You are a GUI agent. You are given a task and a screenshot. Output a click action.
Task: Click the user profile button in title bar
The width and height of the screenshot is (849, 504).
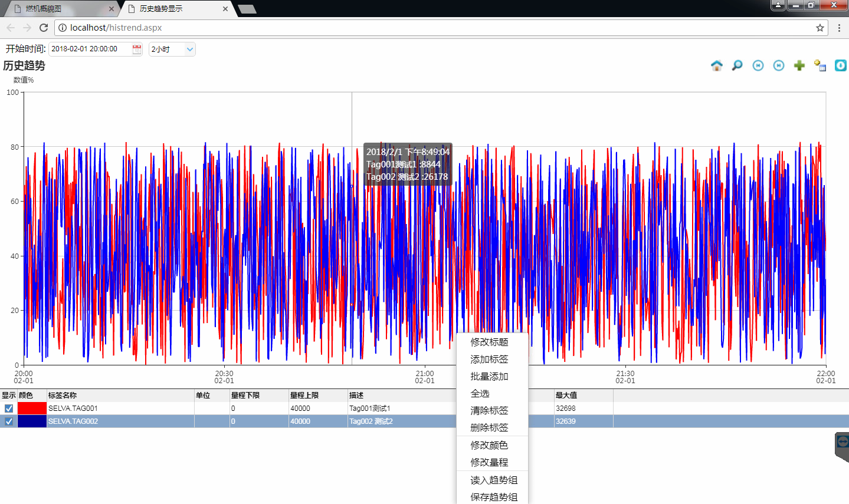[778, 5]
